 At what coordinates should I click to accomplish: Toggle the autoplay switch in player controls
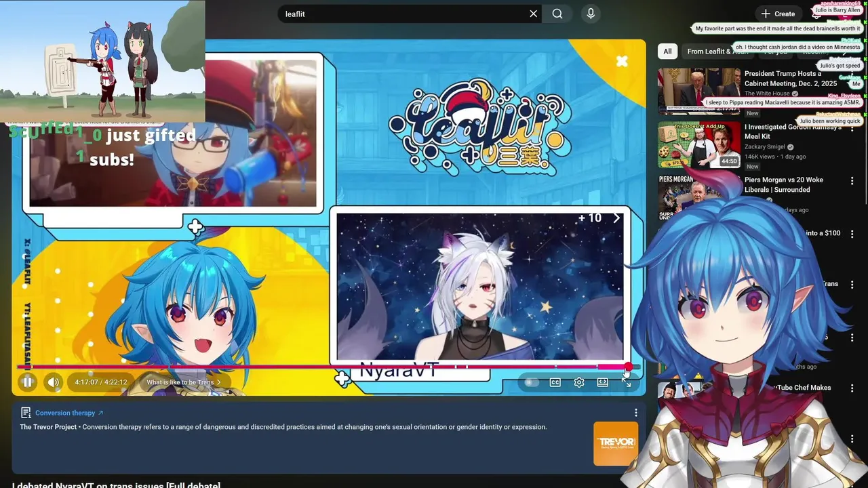tap(531, 382)
